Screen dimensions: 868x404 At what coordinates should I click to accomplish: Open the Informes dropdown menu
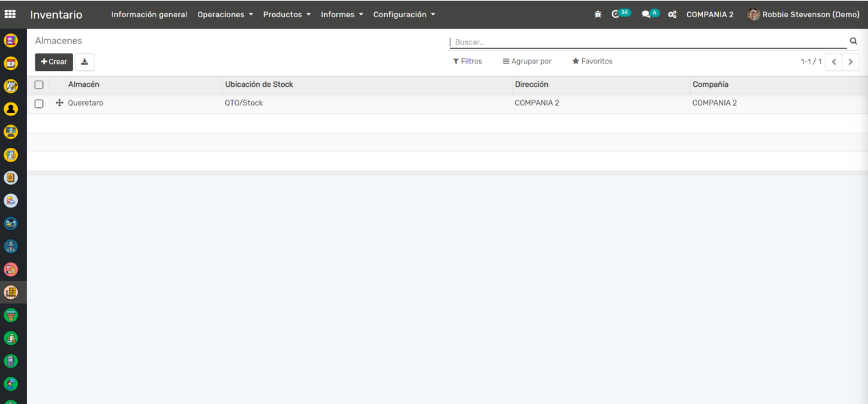[341, 14]
